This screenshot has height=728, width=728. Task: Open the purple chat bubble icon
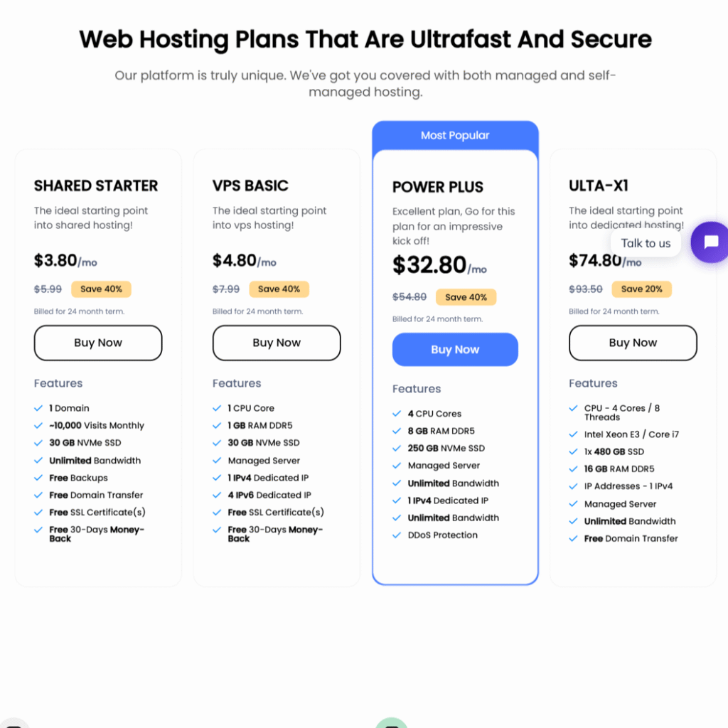pyautogui.click(x=710, y=242)
